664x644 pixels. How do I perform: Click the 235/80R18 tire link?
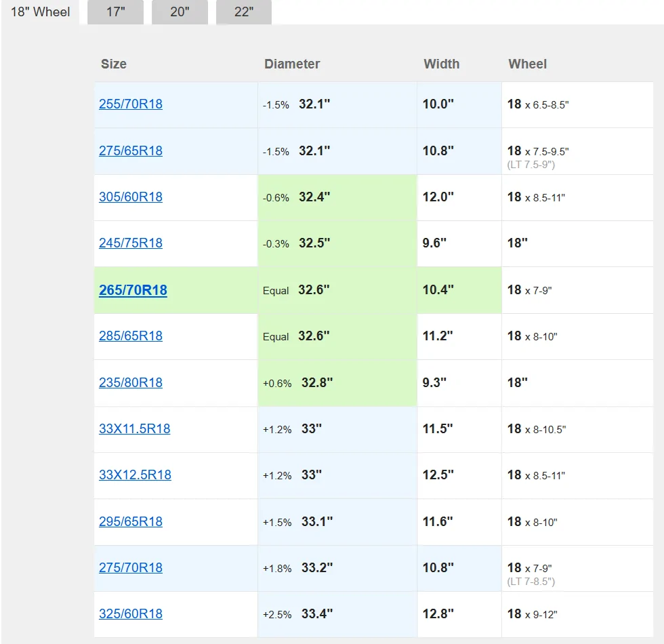131,383
